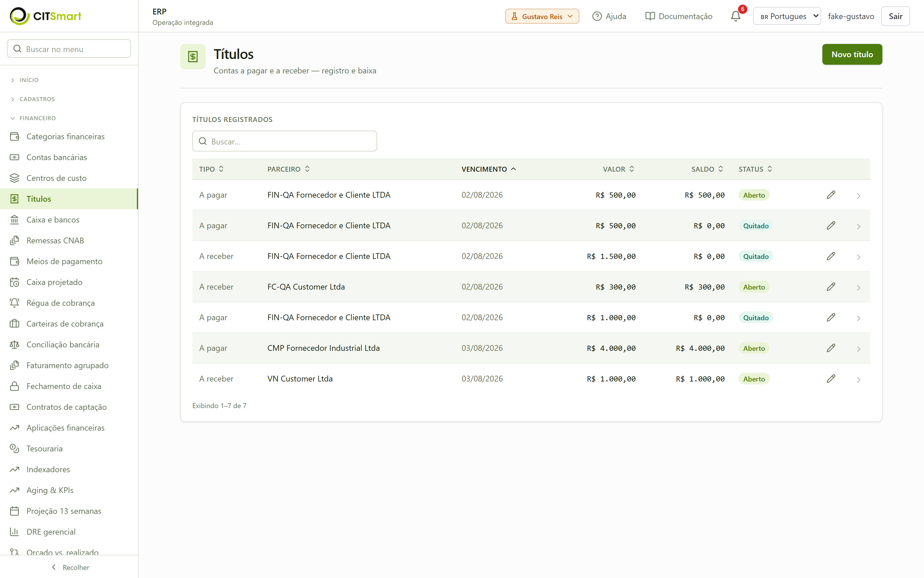Open Remessas CNAB page
The height and width of the screenshot is (578, 924).
(x=69, y=240)
